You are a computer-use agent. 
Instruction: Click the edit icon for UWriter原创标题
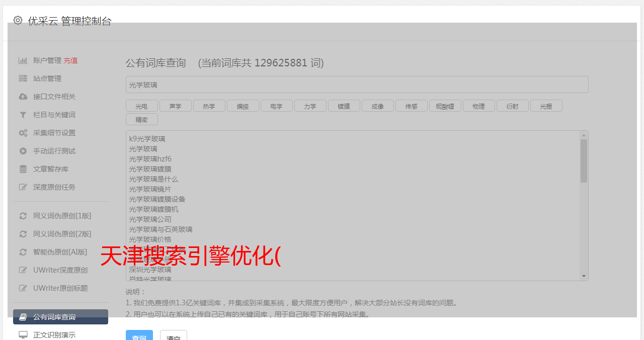(23, 288)
